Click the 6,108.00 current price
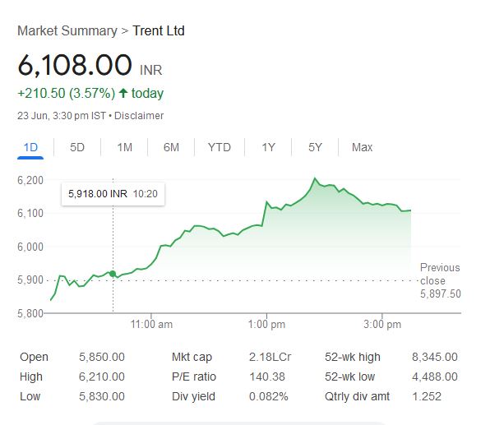 (x=75, y=64)
